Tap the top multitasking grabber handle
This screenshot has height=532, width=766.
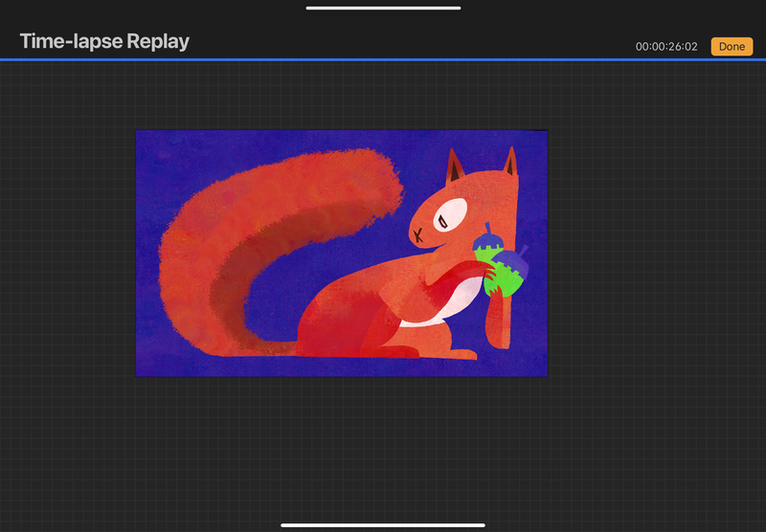pos(383,8)
